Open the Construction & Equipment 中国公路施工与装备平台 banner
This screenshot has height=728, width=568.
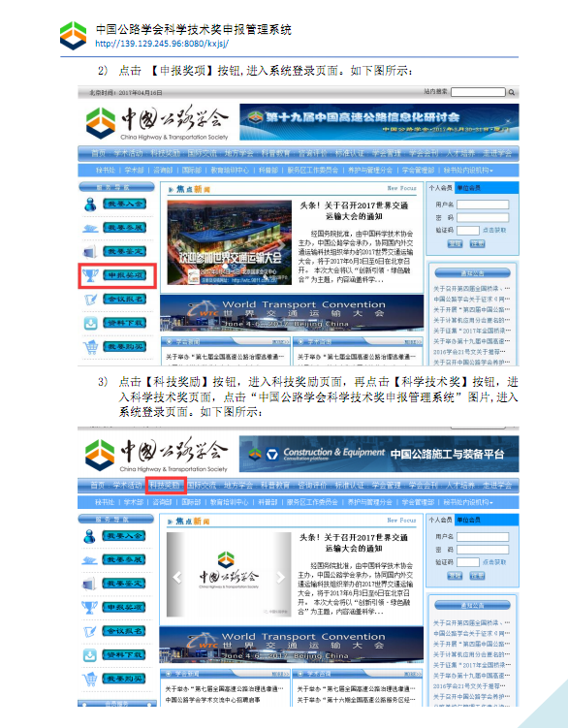pyautogui.click(x=379, y=454)
